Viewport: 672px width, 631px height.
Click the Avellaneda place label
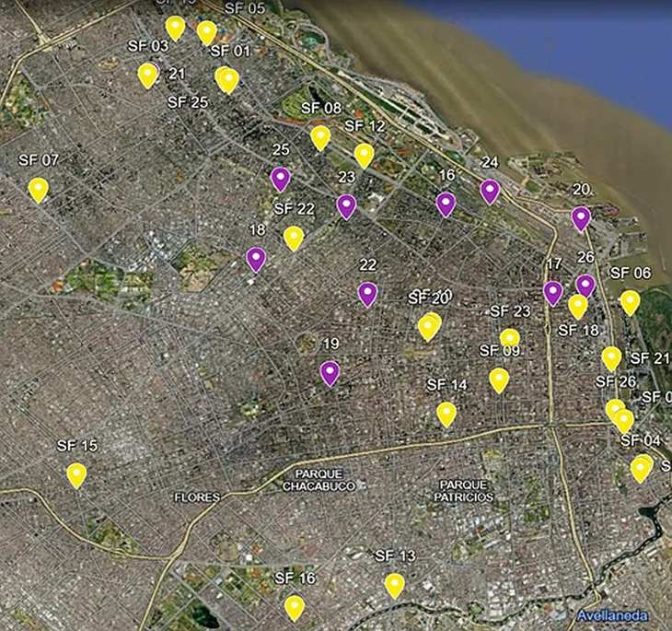tap(612, 615)
